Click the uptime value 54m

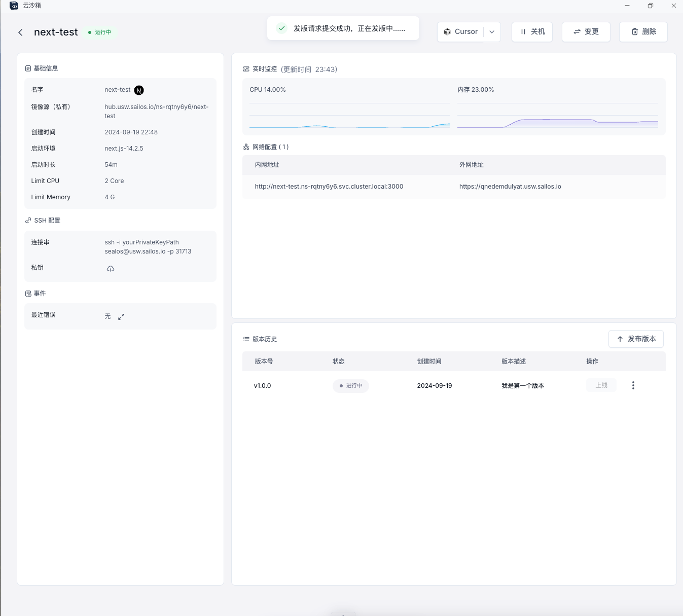pyautogui.click(x=111, y=165)
